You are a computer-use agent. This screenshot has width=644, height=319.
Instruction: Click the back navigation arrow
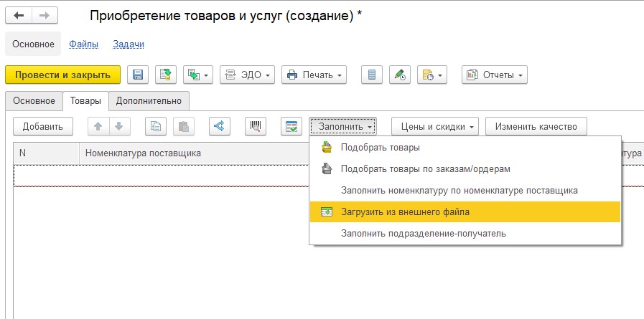click(19, 15)
